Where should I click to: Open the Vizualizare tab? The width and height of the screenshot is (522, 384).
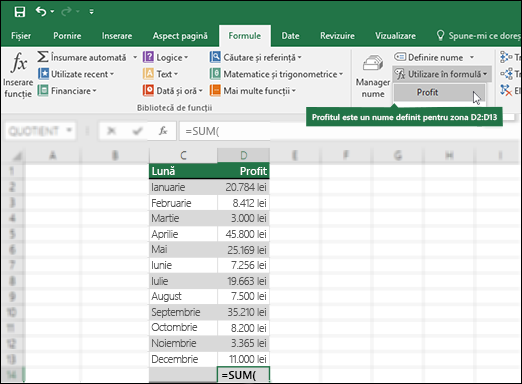click(x=395, y=36)
